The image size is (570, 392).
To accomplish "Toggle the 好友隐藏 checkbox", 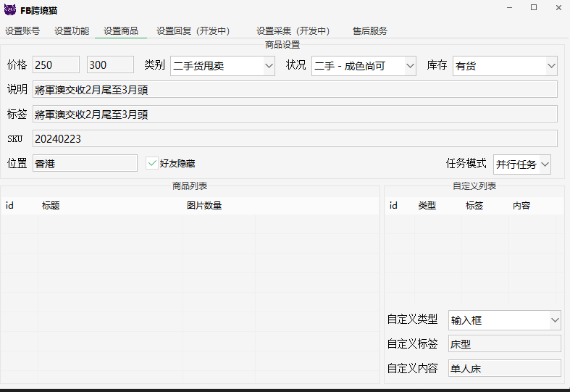I will pyautogui.click(x=152, y=164).
